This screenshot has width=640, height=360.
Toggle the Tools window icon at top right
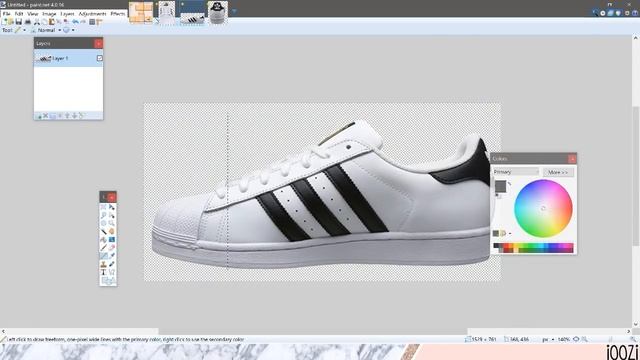point(595,13)
